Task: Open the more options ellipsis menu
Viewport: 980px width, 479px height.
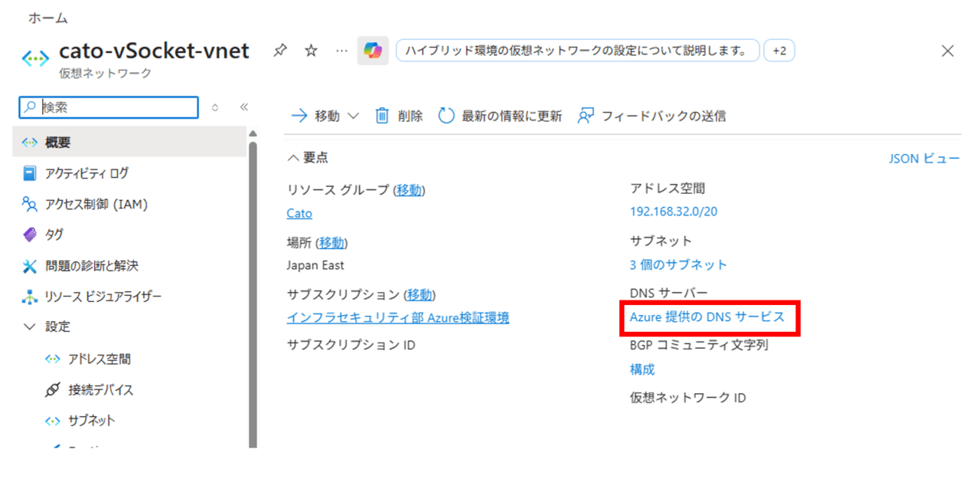Action: click(341, 51)
